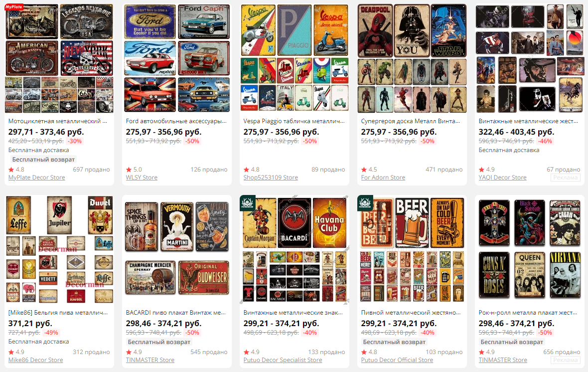This screenshot has width=588, height=372.
Task: Open the Martini Budweiser posters image
Action: (x=176, y=250)
